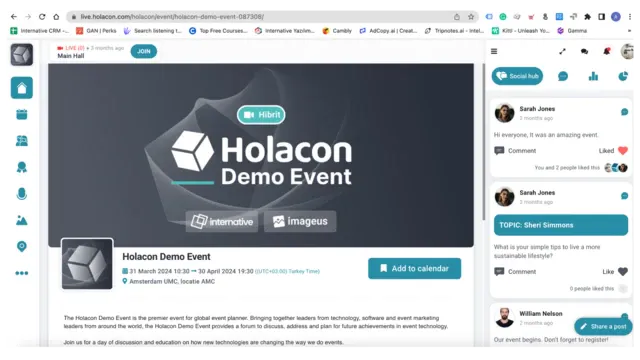Open the browser home page
The width and height of the screenshot is (640, 360).
pos(56,17)
